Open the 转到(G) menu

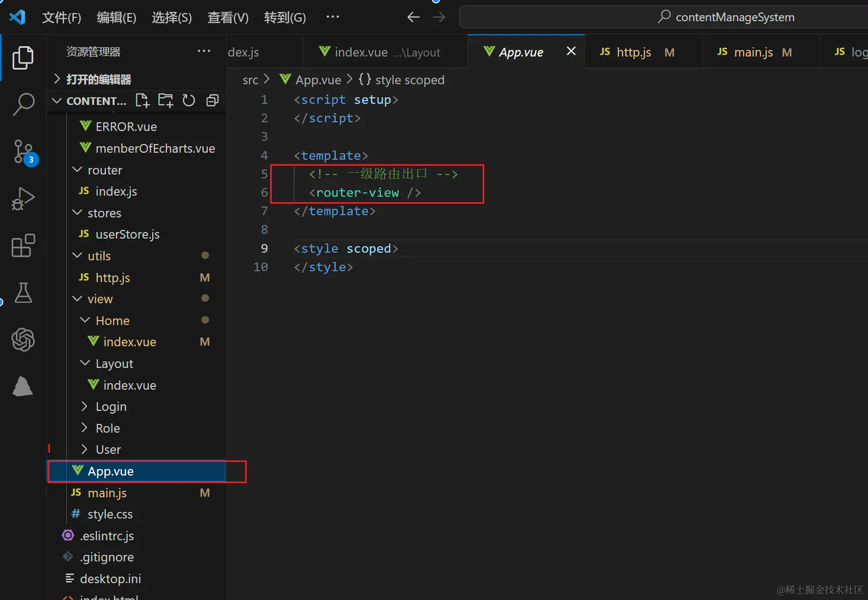click(x=285, y=17)
